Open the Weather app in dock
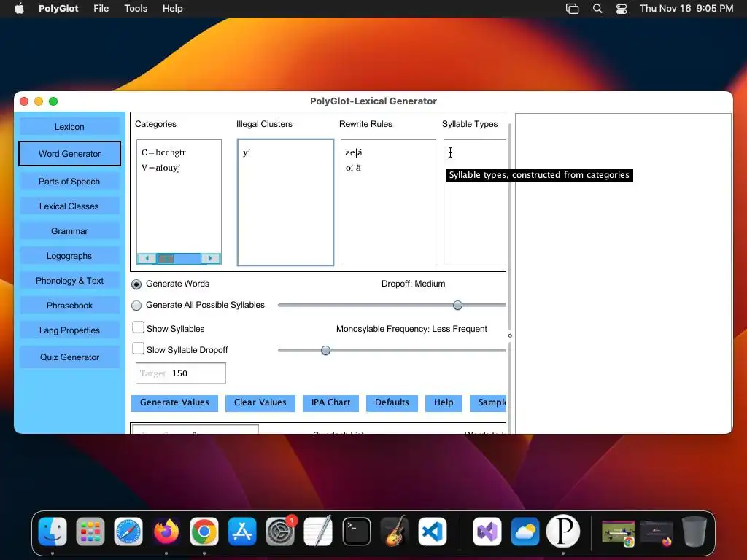This screenshot has height=560, width=747. [x=525, y=531]
